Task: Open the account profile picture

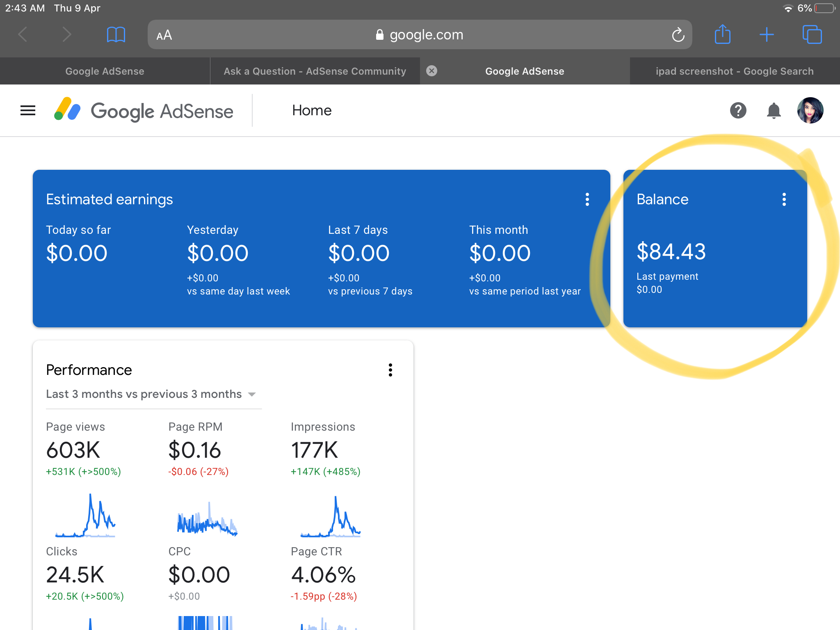Action: [x=810, y=110]
